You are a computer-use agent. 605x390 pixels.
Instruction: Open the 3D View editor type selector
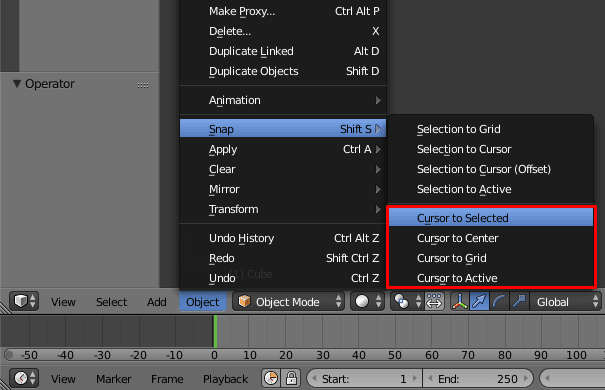pos(24,301)
